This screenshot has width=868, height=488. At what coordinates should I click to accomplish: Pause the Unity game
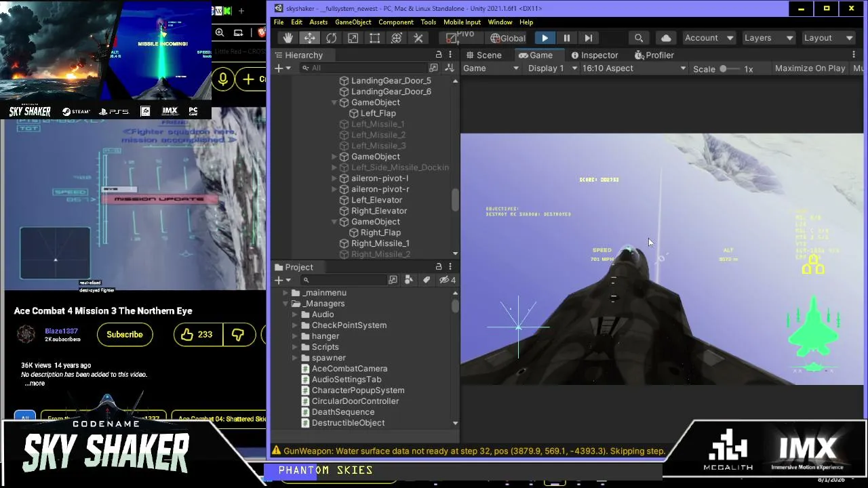pyautogui.click(x=566, y=38)
